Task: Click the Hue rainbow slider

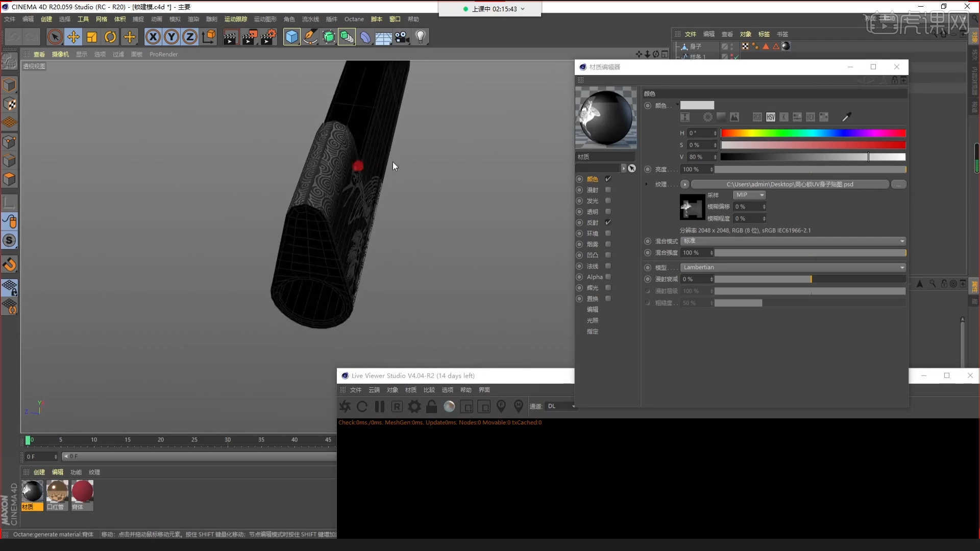Action: point(813,133)
